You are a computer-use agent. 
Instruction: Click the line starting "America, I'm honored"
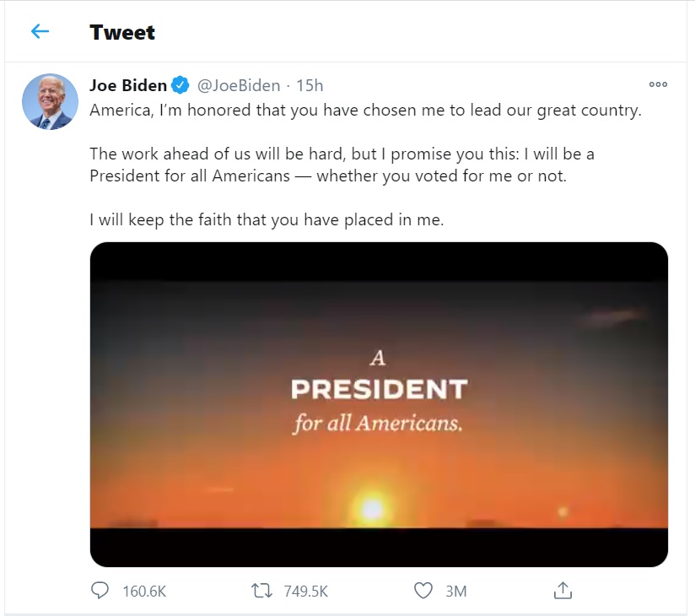tap(365, 111)
